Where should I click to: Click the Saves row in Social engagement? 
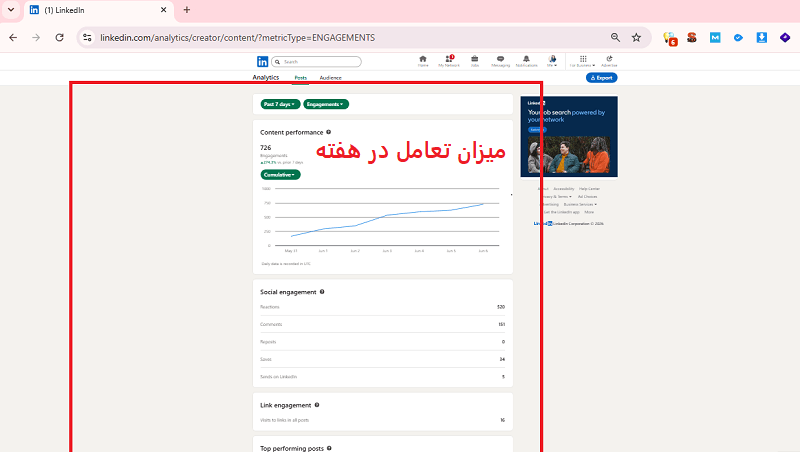[x=383, y=359]
